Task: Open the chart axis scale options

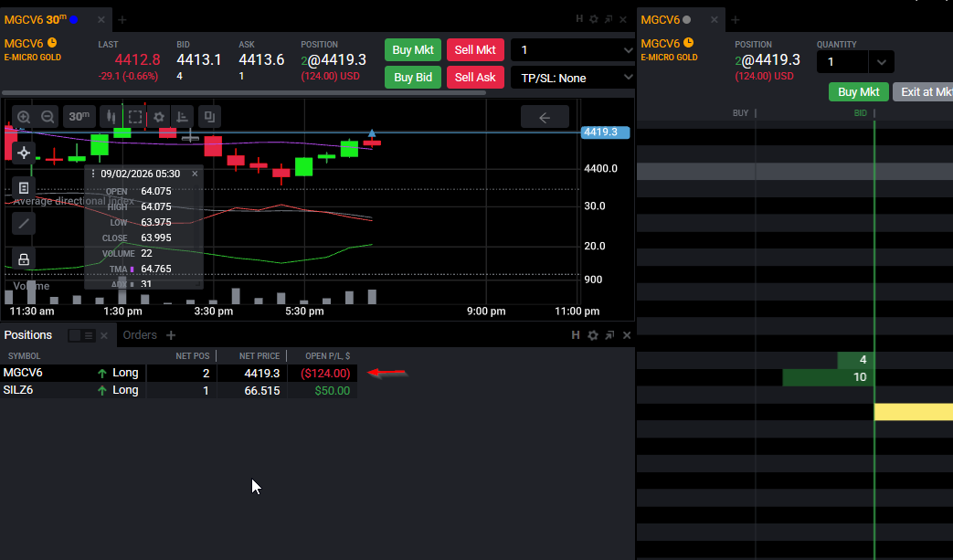Action: tap(183, 117)
